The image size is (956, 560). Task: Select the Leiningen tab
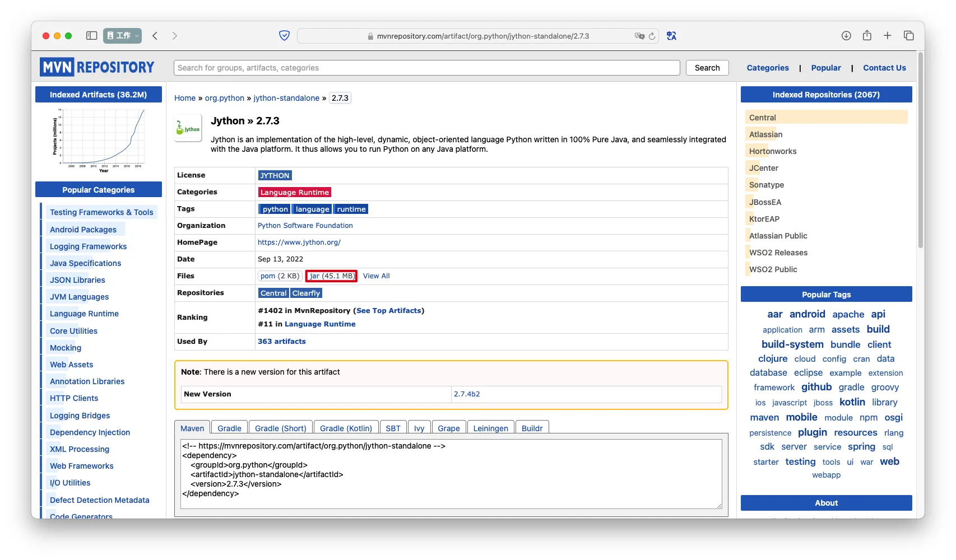point(490,428)
